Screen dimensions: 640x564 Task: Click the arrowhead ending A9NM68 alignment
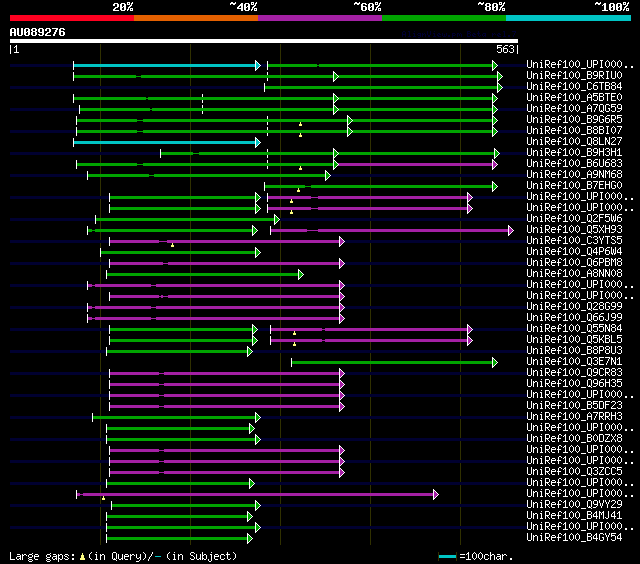pos(328,175)
